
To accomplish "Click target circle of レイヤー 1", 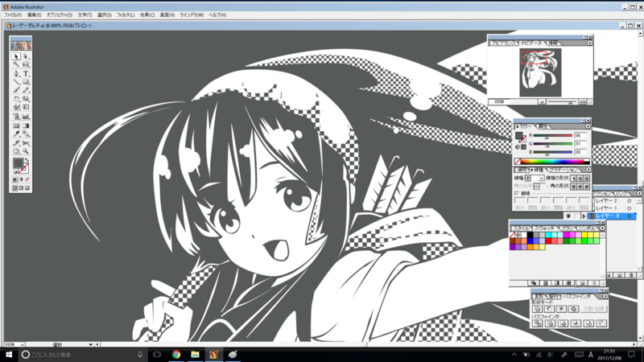I will 630,208.
